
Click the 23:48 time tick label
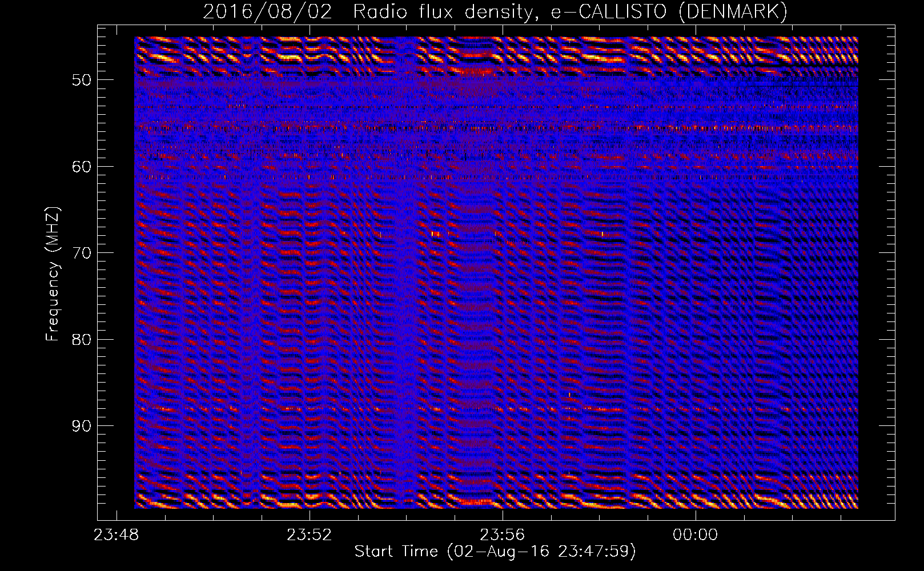pyautogui.click(x=116, y=535)
